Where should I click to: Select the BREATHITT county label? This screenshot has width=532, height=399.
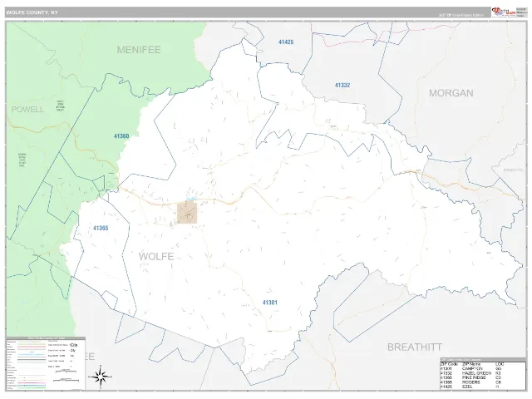pos(415,347)
